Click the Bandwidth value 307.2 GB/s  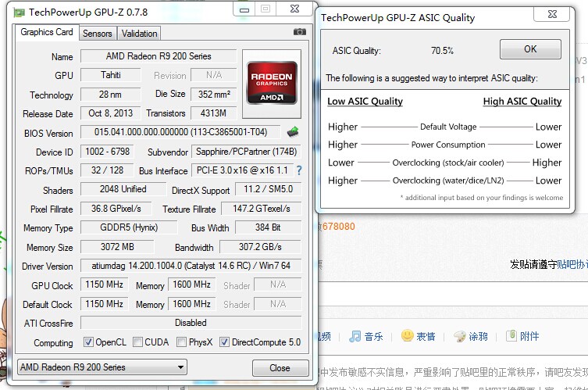[261, 247]
